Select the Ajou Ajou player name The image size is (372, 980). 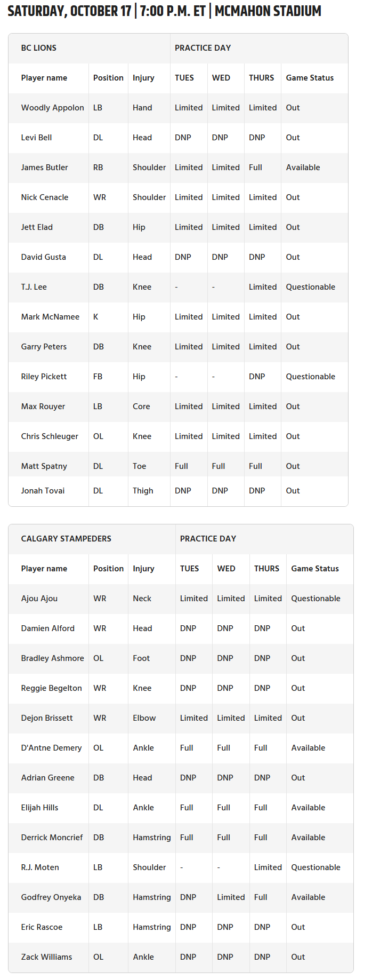[39, 599]
